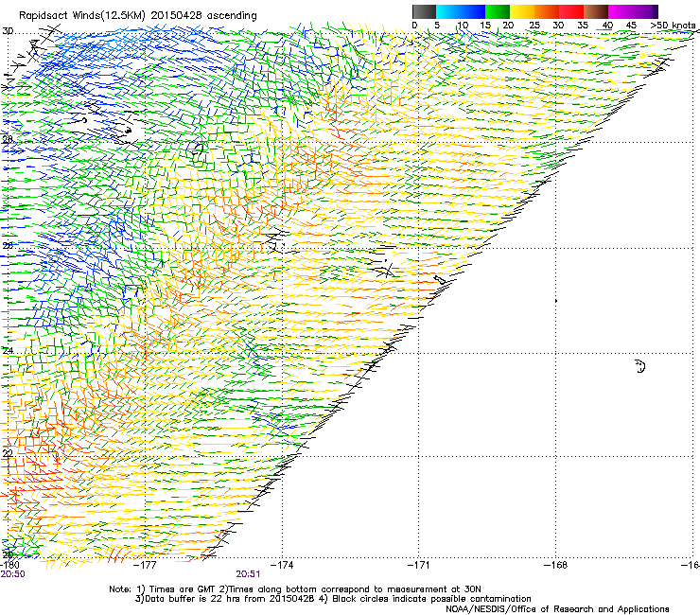Click the '30' latitude axis label
This screenshot has width=700, height=615.
pyautogui.click(x=8, y=31)
